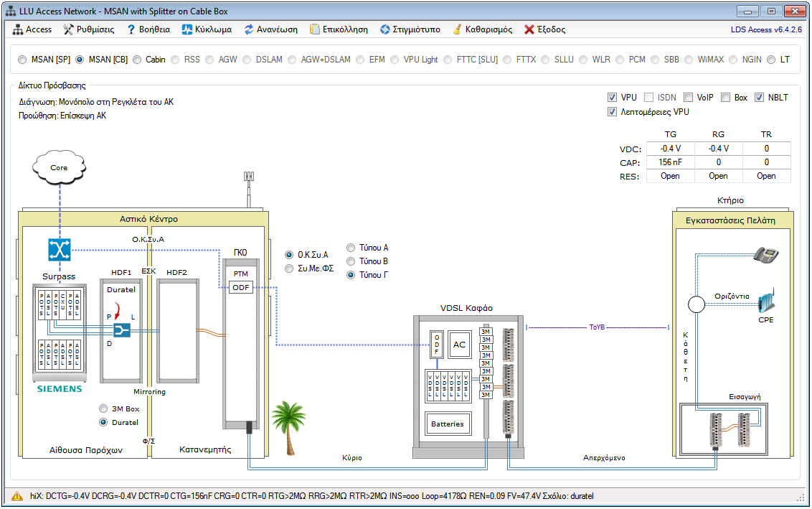812x509 pixels.
Task: Select the MSAN [SP] radio button
Action: point(22,60)
